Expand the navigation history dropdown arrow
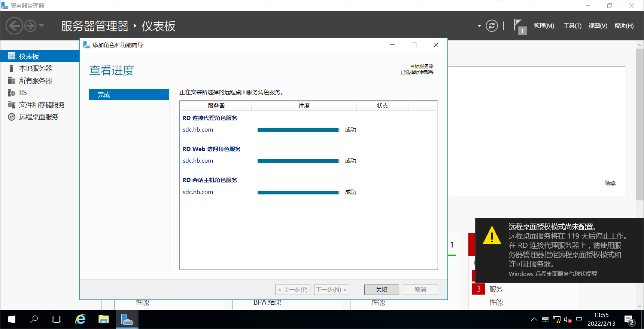 coord(42,26)
